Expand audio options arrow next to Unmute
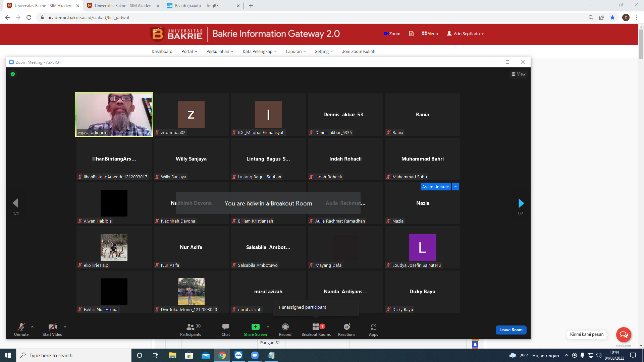Viewport: 644px width, 362px height. pos(32,327)
